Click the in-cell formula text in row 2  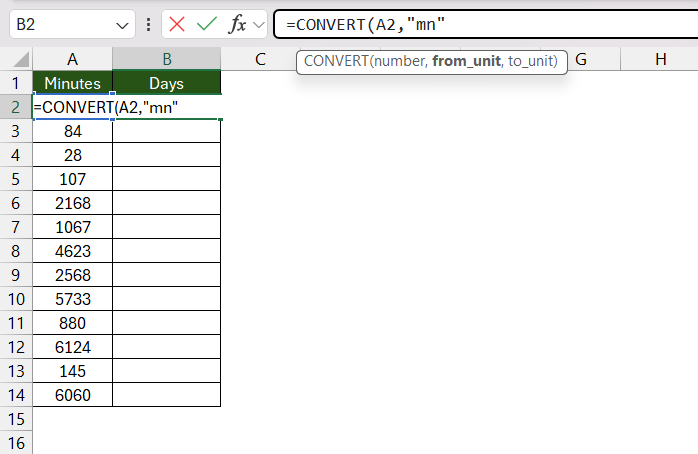click(x=106, y=107)
